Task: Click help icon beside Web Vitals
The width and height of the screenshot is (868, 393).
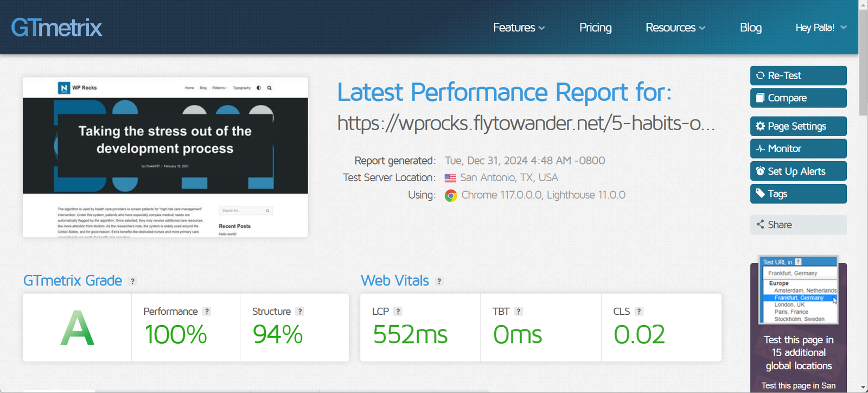Action: pos(439,281)
